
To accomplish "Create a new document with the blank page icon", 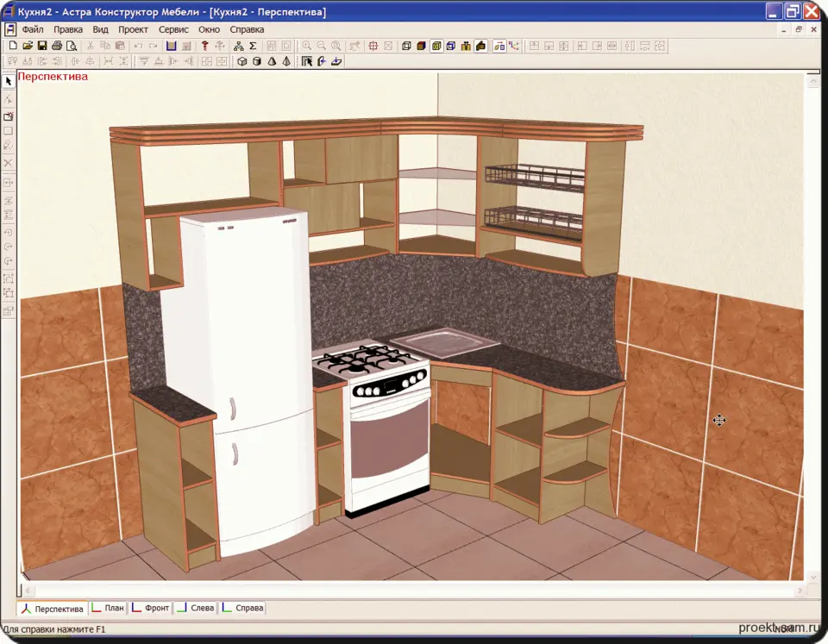I will tap(13, 46).
